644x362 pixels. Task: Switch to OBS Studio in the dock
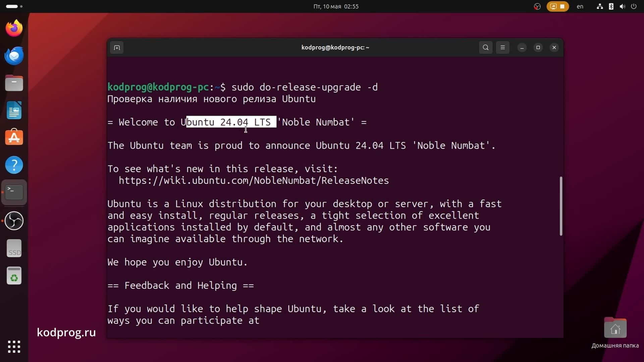[14, 221]
